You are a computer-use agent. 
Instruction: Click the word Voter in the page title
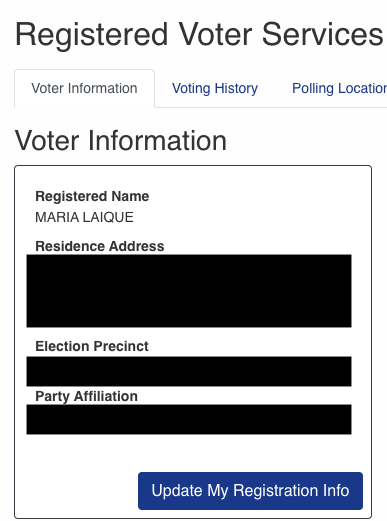[215, 34]
